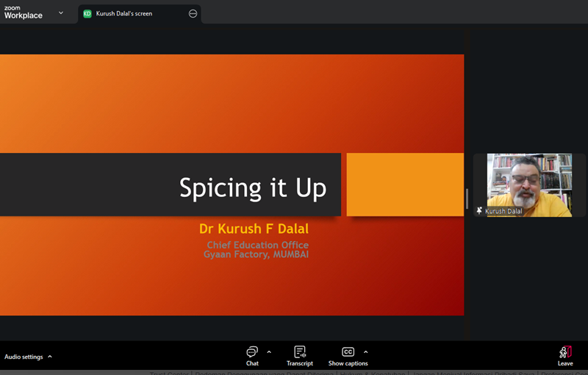Click the Dr Kurush F Dalal text
The height and width of the screenshot is (375, 588).
254,229
